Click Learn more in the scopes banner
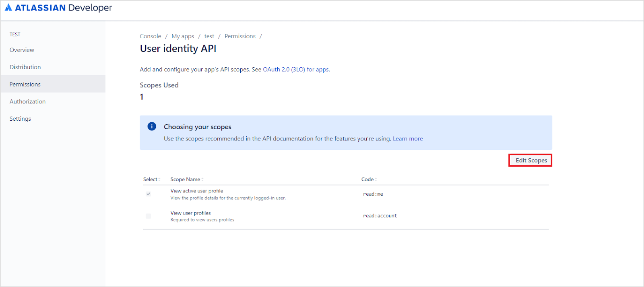Image resolution: width=644 pixels, height=287 pixels. (408, 139)
